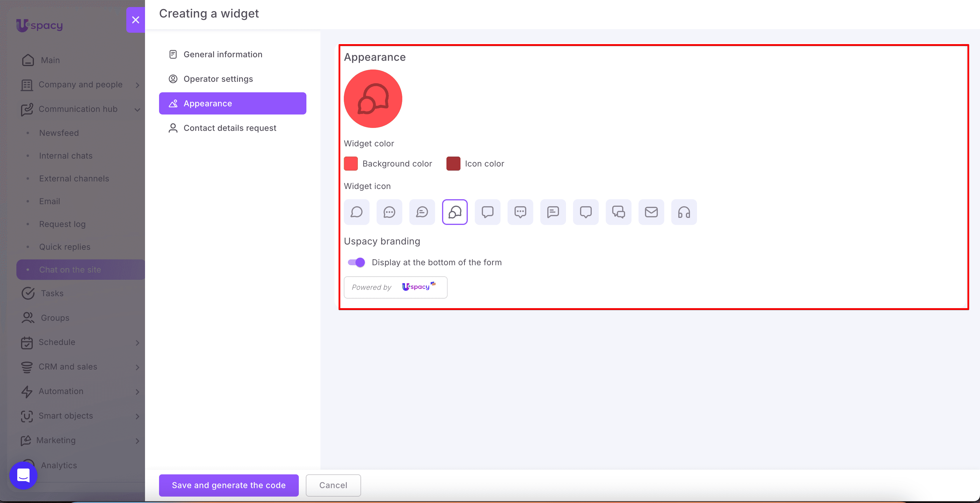Click the Smart objects icon
The image size is (980, 503).
27,416
